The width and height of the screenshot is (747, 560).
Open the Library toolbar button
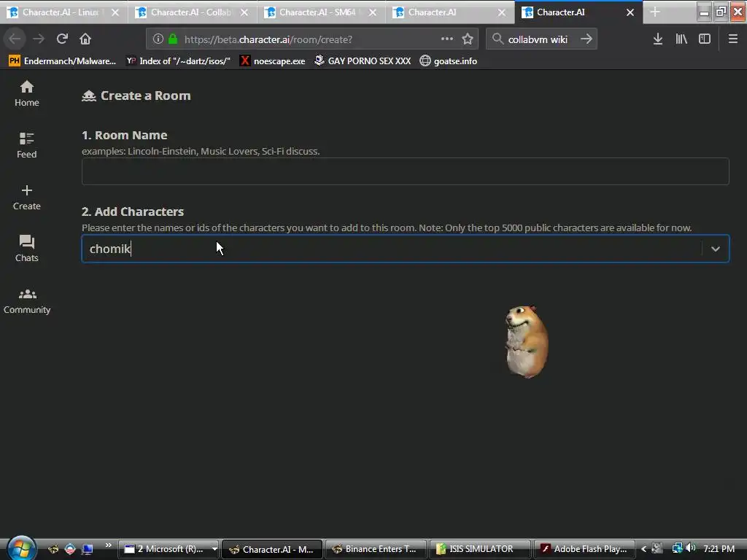(x=681, y=39)
